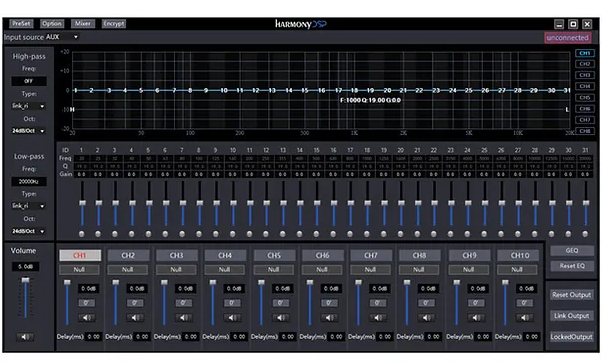The image size is (602, 362).
Task: Click the Reset Output button
Action: click(571, 295)
